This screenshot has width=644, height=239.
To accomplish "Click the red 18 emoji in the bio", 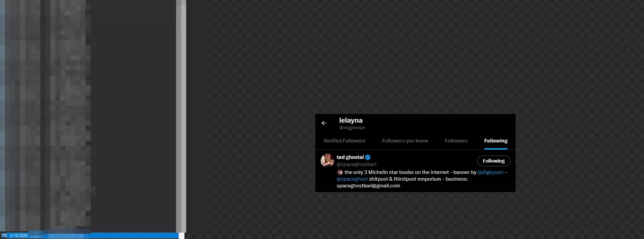I will point(340,172).
